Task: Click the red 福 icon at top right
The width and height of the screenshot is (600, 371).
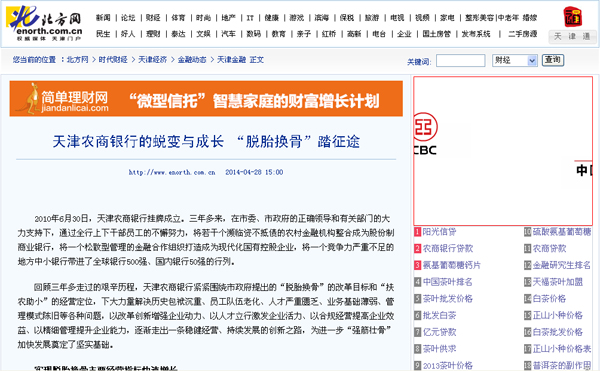Action: (572, 17)
